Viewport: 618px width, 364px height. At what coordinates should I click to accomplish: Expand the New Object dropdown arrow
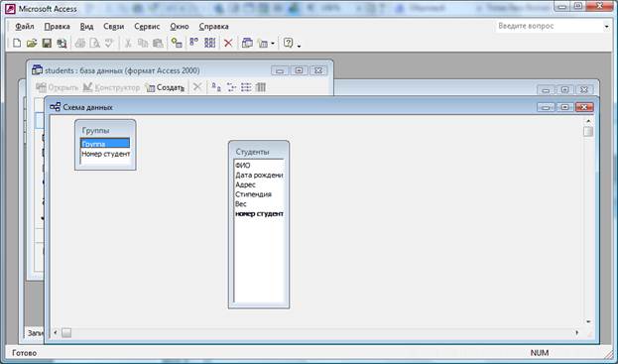click(273, 44)
